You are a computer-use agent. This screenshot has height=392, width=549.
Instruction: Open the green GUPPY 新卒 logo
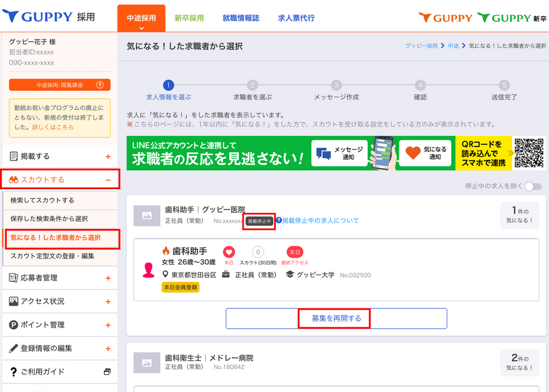pyautogui.click(x=511, y=18)
